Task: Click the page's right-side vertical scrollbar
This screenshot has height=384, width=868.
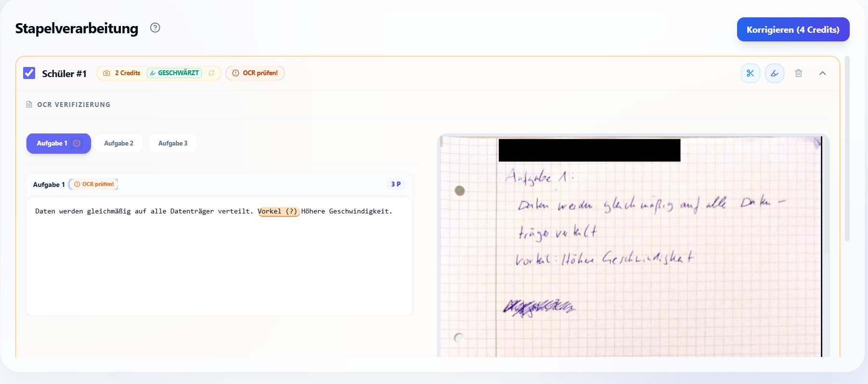Action: point(847,149)
